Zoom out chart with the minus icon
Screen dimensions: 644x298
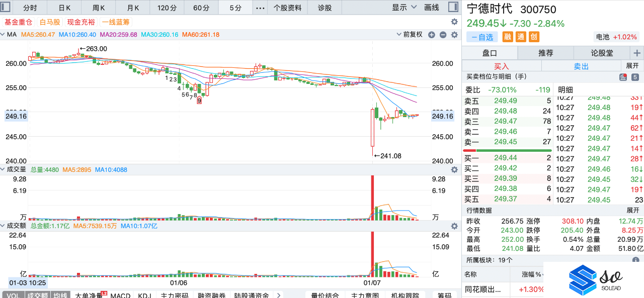[443, 35]
